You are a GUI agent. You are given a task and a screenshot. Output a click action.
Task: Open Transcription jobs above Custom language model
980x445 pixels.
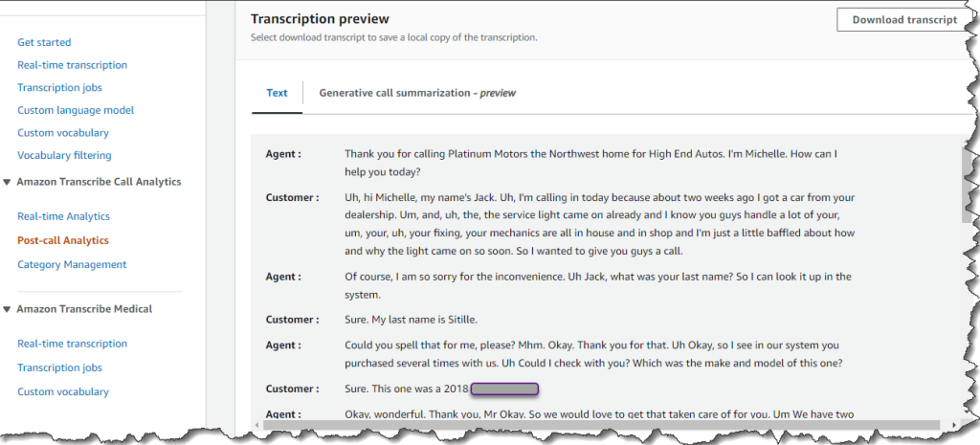click(59, 87)
